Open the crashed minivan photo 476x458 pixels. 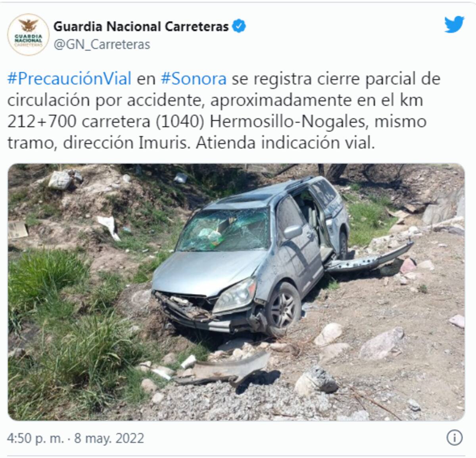(236, 292)
